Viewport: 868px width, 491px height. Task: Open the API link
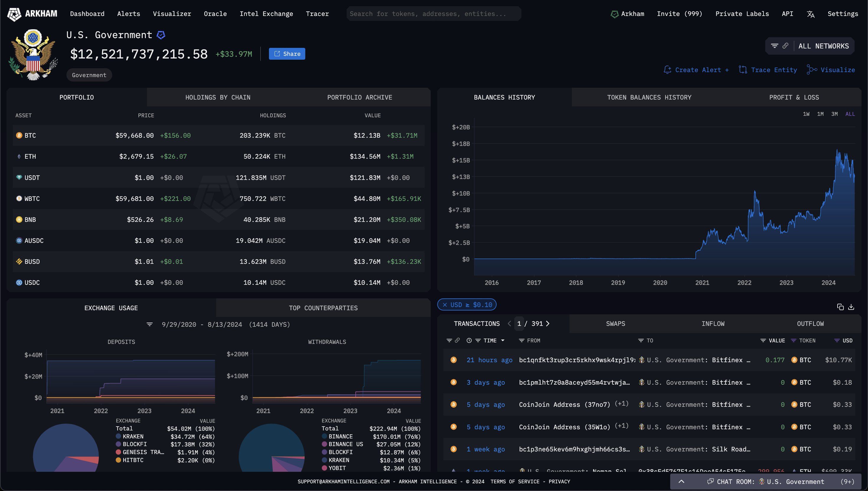787,14
